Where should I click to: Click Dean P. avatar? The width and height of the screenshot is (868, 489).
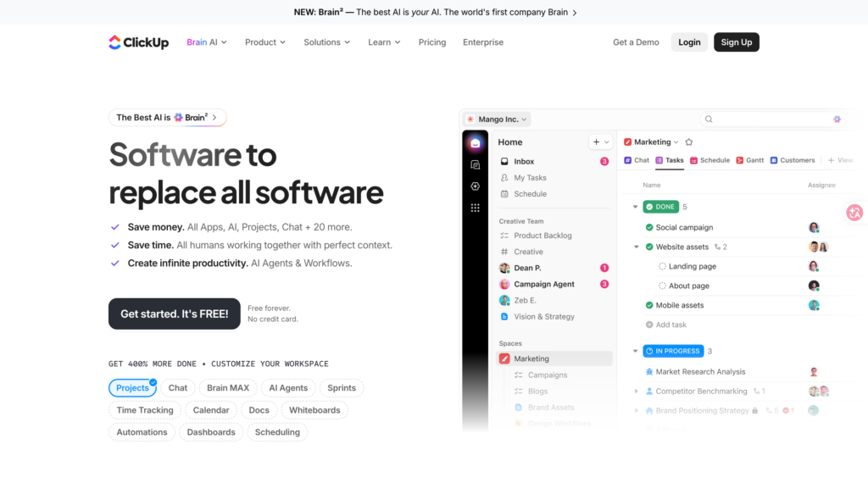pos(504,268)
